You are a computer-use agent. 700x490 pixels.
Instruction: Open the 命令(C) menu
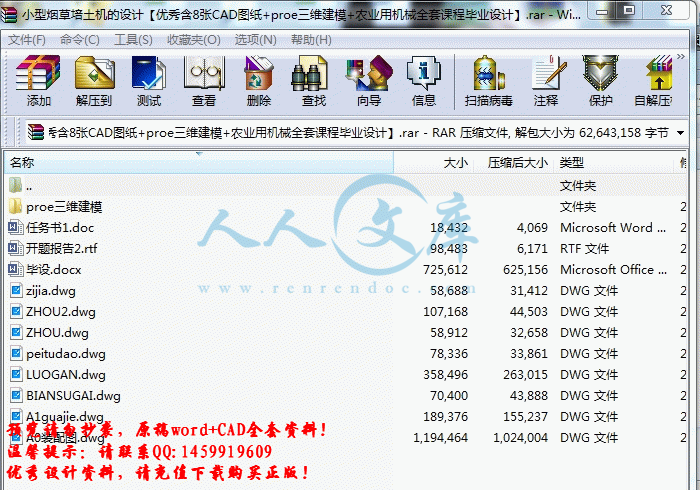(x=79, y=40)
